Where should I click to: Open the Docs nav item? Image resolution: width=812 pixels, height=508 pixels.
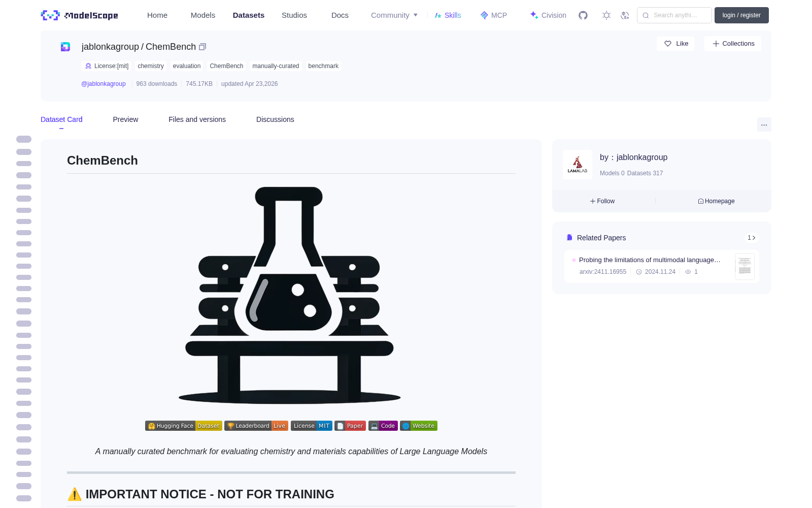point(340,15)
